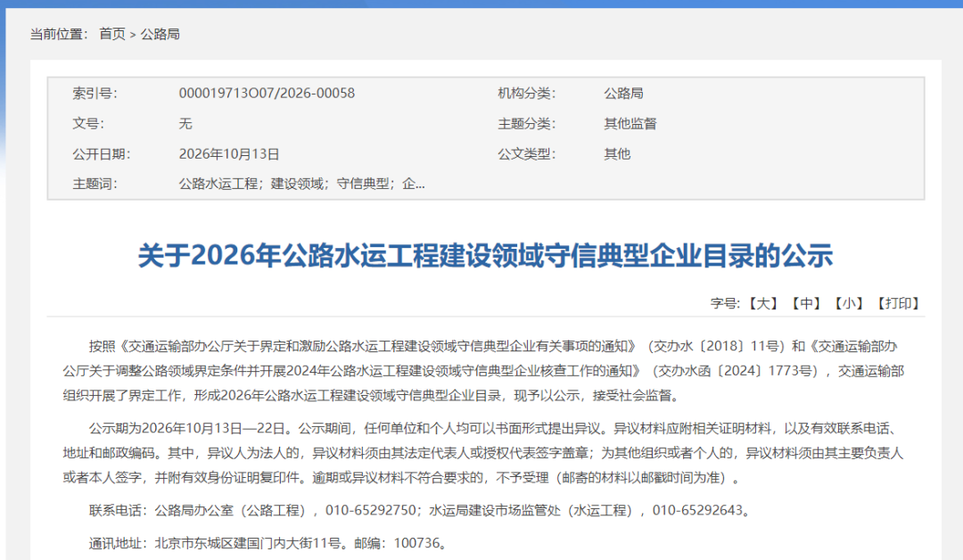Set font size to 【大】
Viewport: 963px width, 560px height.
tap(763, 303)
